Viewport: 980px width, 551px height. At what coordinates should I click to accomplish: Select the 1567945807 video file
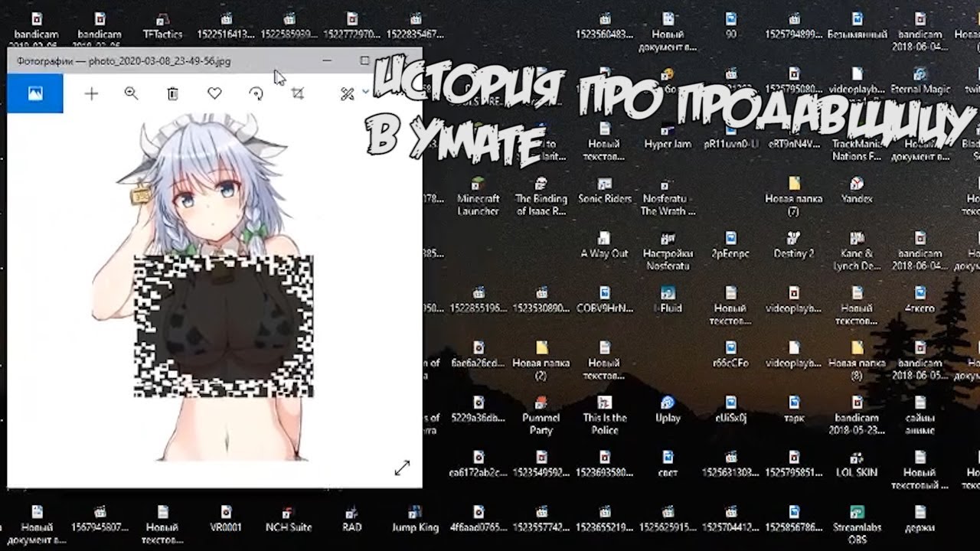tap(99, 519)
